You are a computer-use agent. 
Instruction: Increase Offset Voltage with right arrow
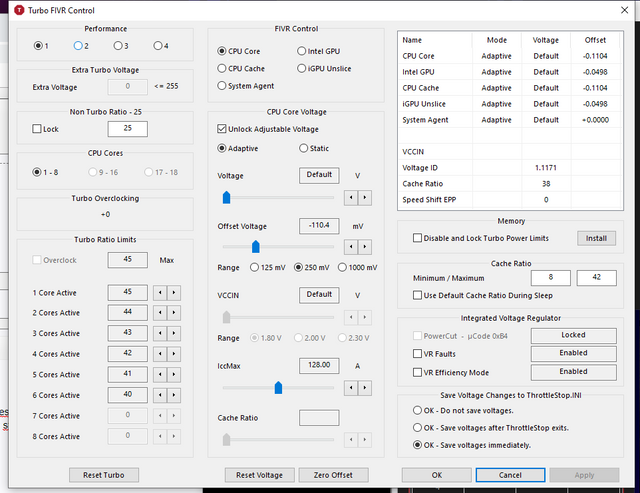pyautogui.click(x=364, y=246)
